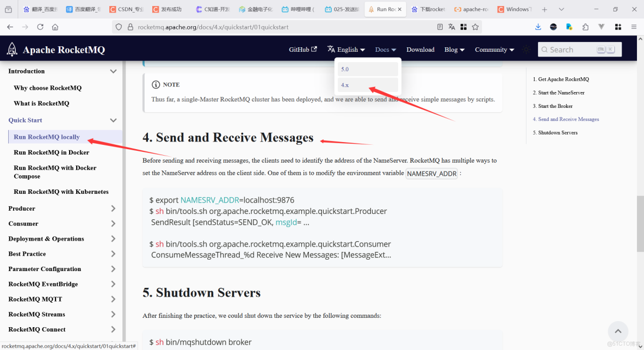Image resolution: width=644 pixels, height=350 pixels.
Task: Expand the Deployment & Operations category
Action: pyautogui.click(x=113, y=239)
